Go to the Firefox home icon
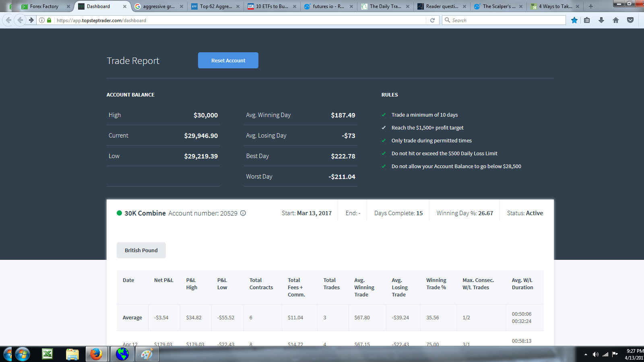This screenshot has height=362, width=644. click(616, 20)
